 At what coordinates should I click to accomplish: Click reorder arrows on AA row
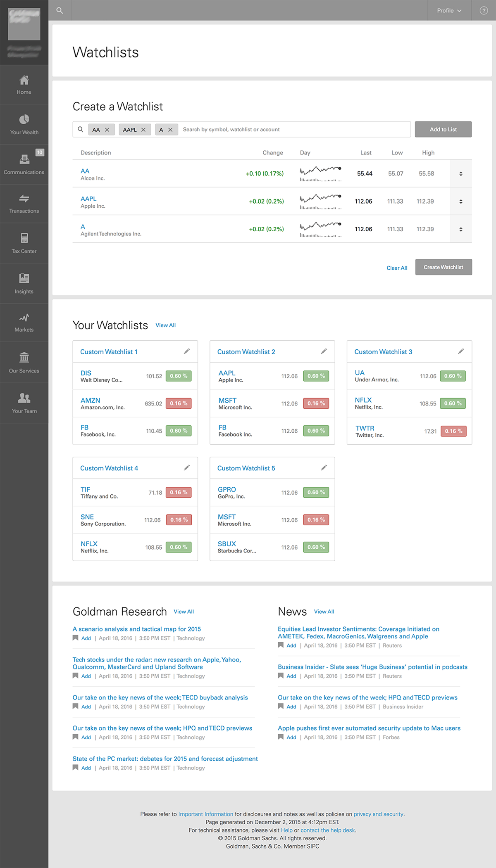(461, 174)
